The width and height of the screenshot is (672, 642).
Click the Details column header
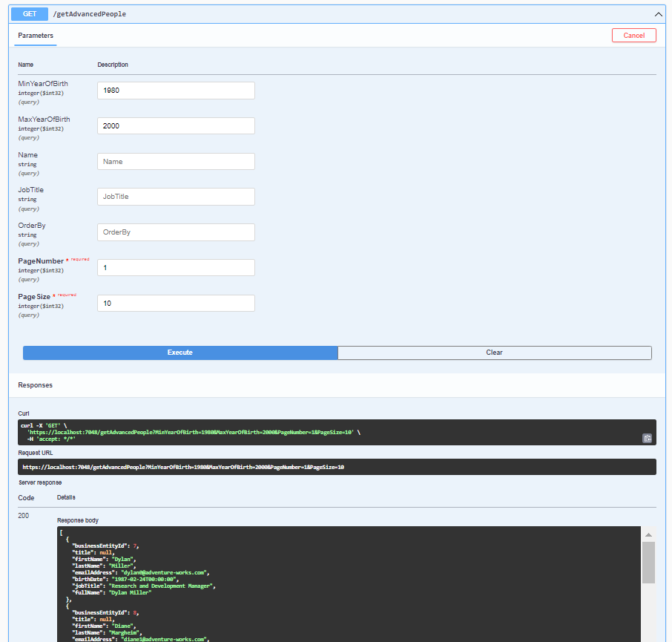[66, 497]
